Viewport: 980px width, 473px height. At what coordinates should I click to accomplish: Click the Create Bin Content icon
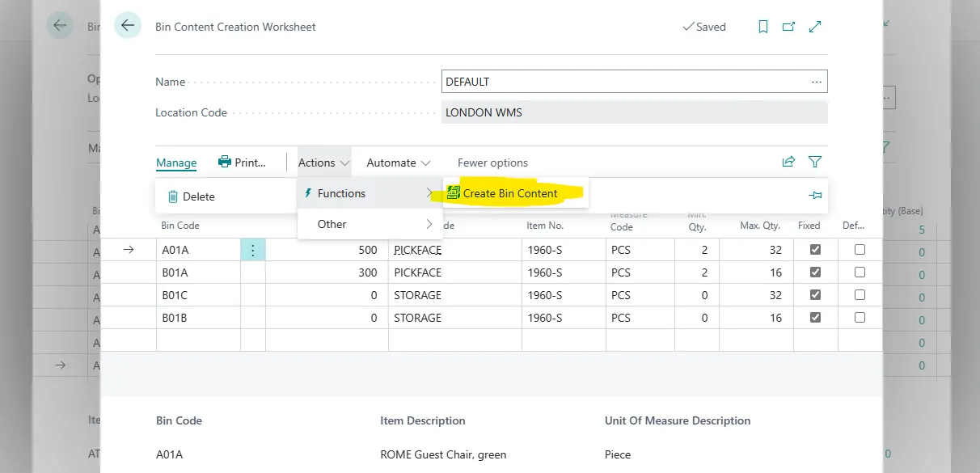[x=453, y=193]
